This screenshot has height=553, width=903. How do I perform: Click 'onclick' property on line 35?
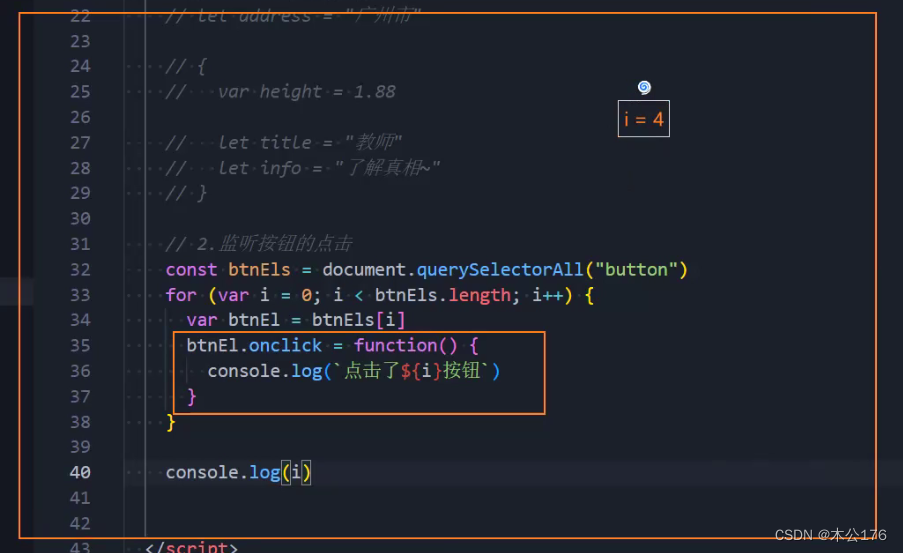pos(285,346)
